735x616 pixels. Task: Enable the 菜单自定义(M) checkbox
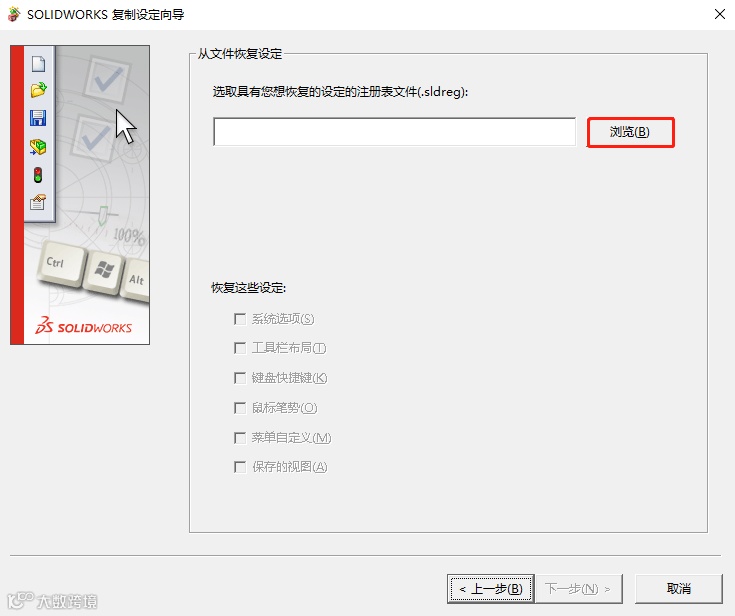click(240, 438)
